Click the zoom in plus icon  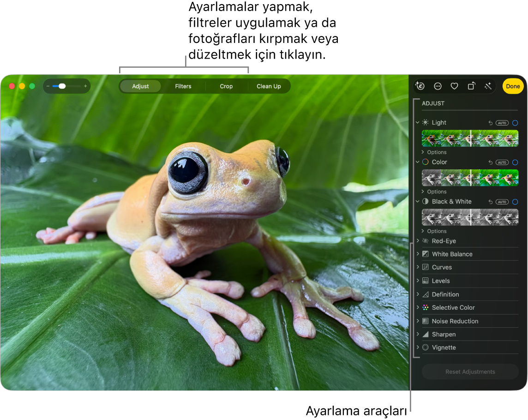(x=85, y=86)
